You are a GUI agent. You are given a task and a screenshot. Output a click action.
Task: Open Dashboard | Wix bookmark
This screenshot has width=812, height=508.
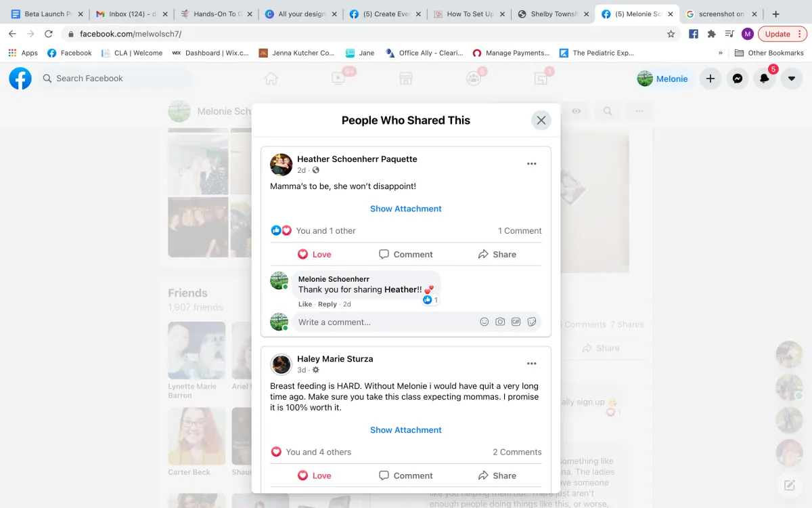point(210,53)
